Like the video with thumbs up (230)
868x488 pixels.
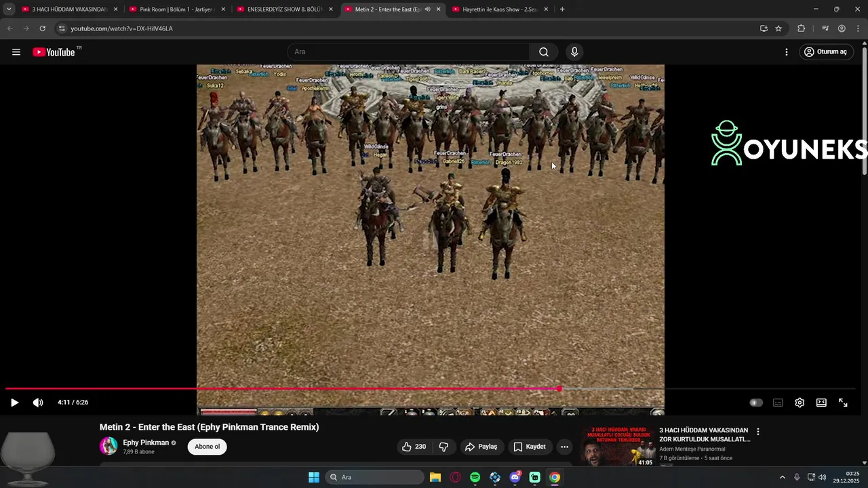tap(414, 447)
